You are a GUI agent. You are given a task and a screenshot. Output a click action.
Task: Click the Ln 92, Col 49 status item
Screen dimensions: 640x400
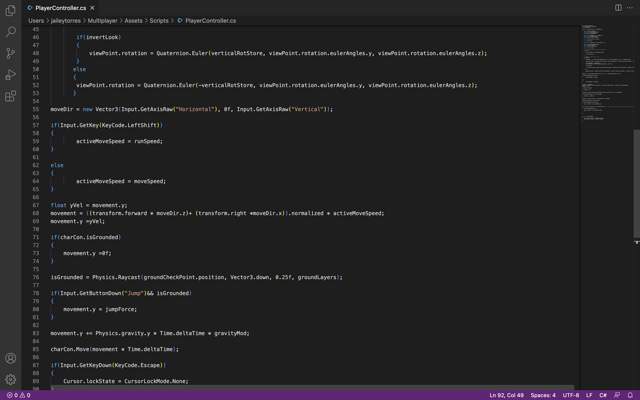pos(507,395)
